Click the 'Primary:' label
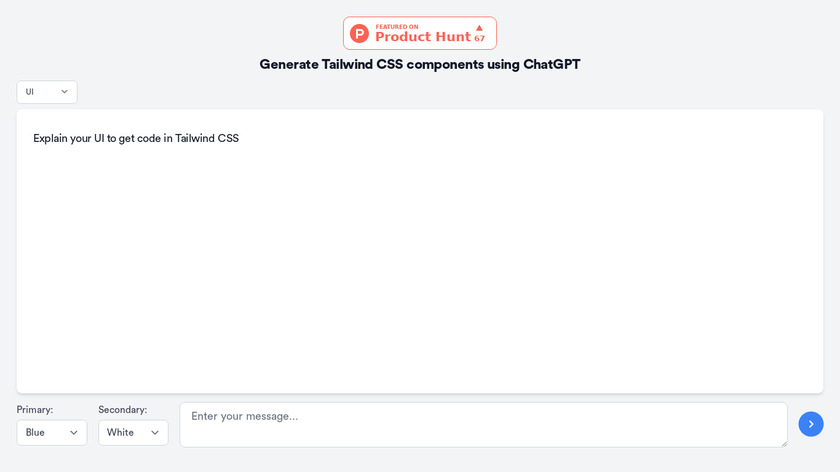The width and height of the screenshot is (840, 472). point(35,410)
